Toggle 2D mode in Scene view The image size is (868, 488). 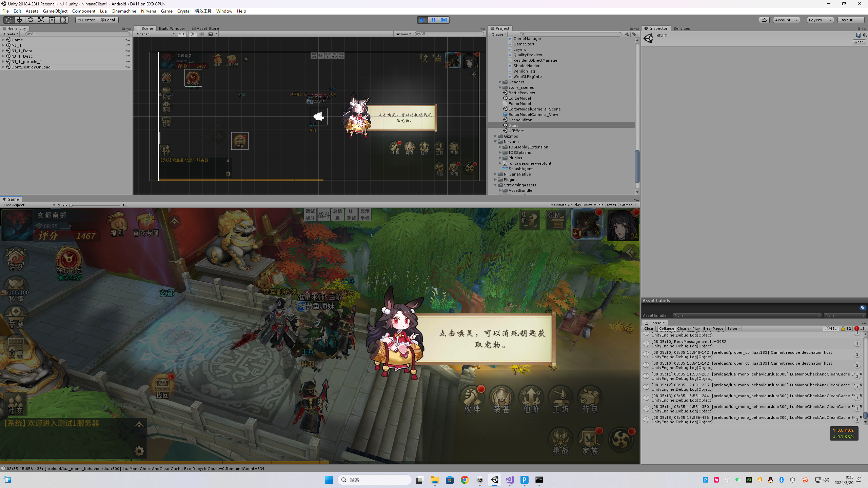click(181, 34)
